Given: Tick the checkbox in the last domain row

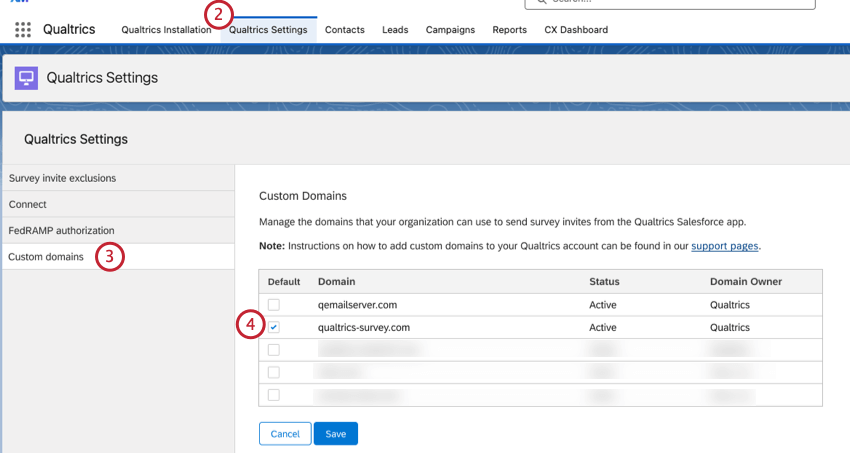Looking at the screenshot, I should [x=274, y=395].
